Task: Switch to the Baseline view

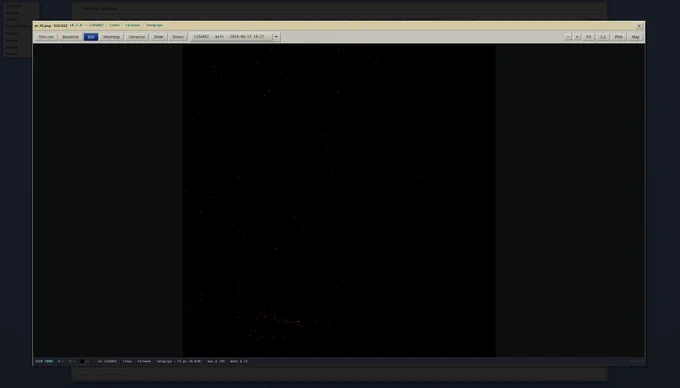Action: point(70,37)
